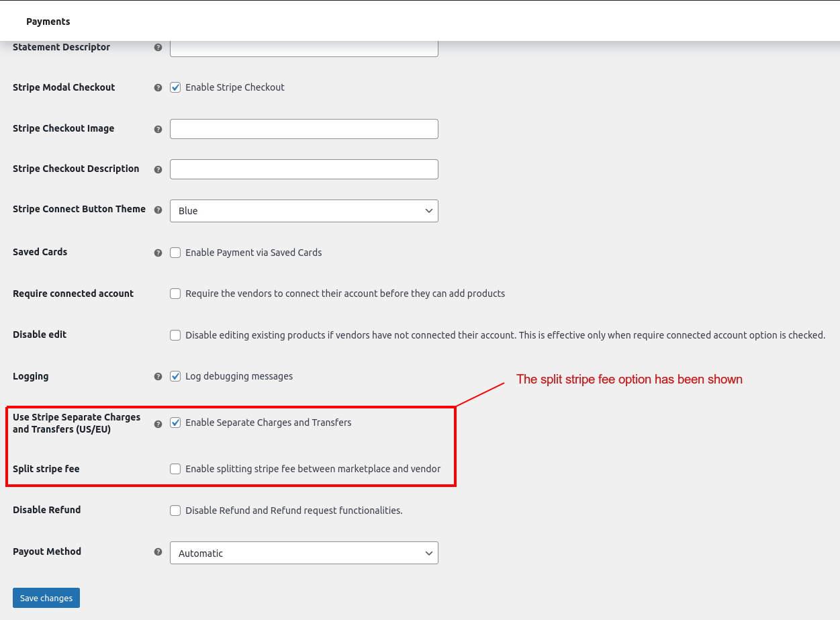
Task: Focus the Statement Descriptor input field
Action: (x=304, y=48)
